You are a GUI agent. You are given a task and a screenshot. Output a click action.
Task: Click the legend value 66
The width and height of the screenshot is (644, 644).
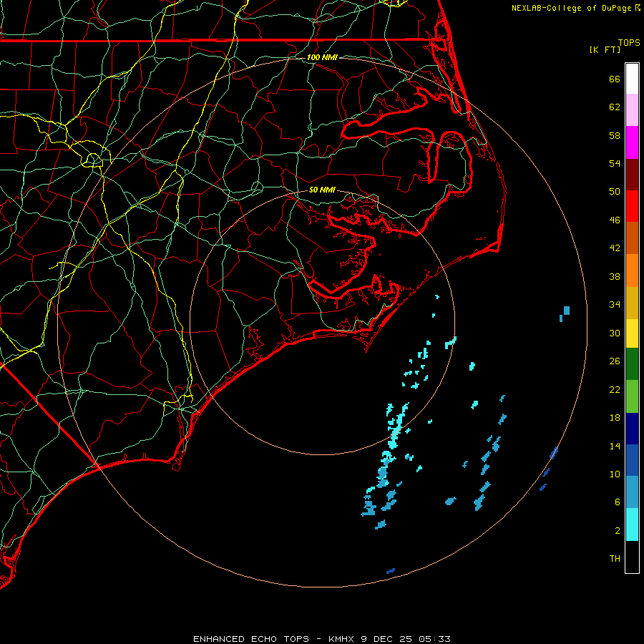pos(615,79)
